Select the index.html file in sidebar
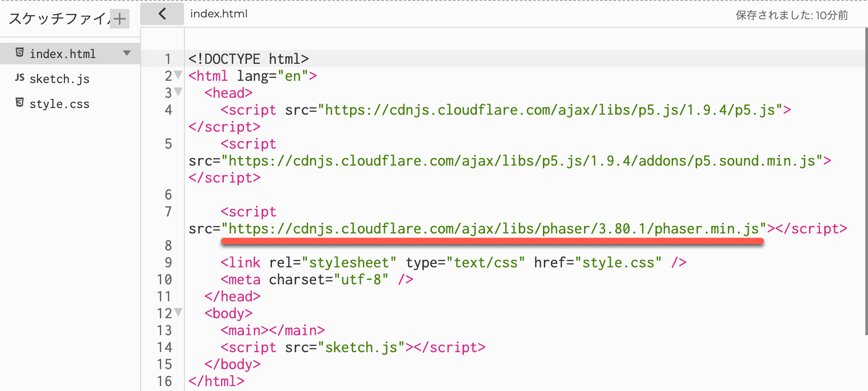 point(70,54)
